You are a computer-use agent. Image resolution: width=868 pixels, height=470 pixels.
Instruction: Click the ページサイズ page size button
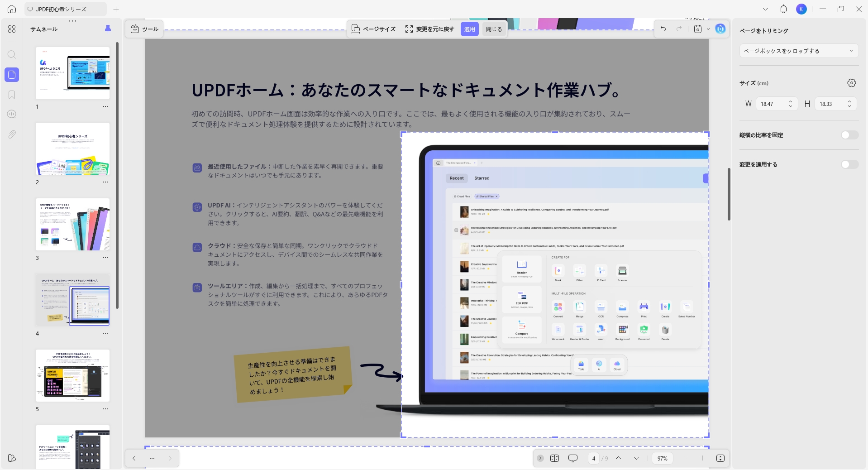click(x=373, y=29)
